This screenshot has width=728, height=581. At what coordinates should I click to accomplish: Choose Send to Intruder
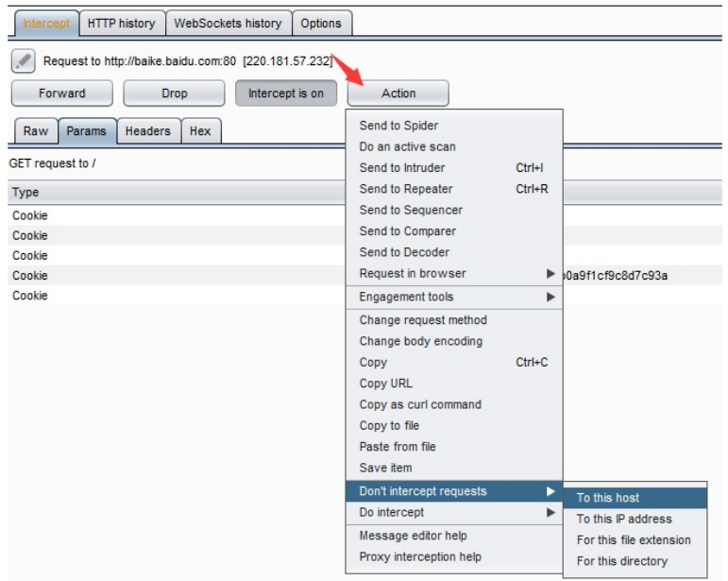(x=454, y=167)
